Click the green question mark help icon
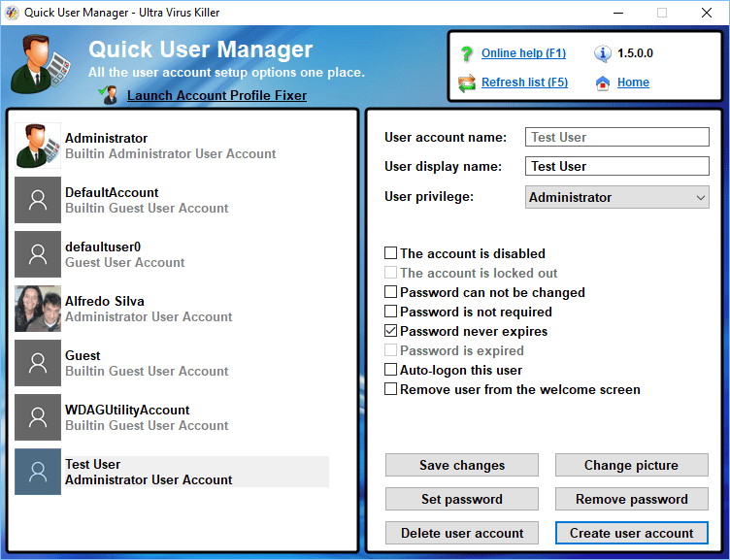This screenshot has width=730, height=560. click(467, 53)
